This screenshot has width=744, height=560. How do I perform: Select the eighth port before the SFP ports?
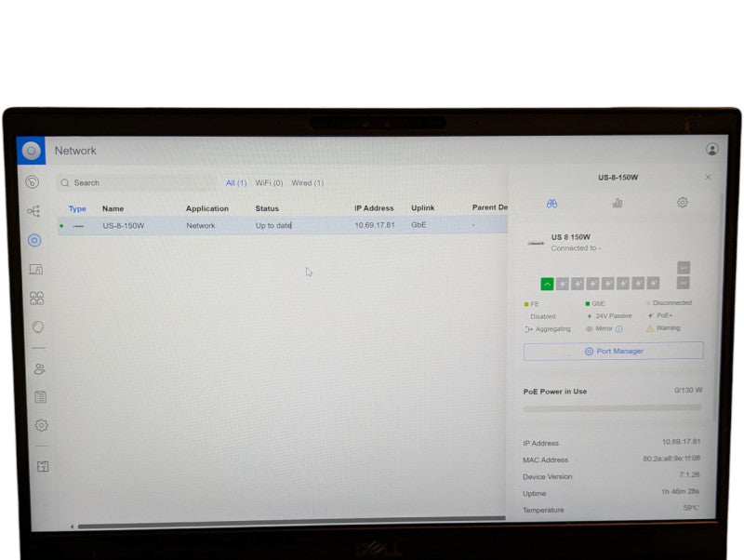click(x=654, y=284)
